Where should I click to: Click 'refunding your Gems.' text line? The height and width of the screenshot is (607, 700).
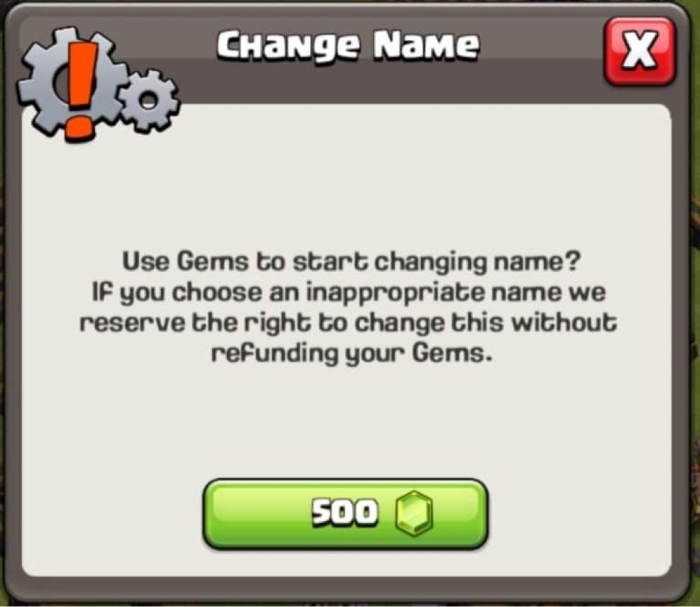[x=352, y=353]
